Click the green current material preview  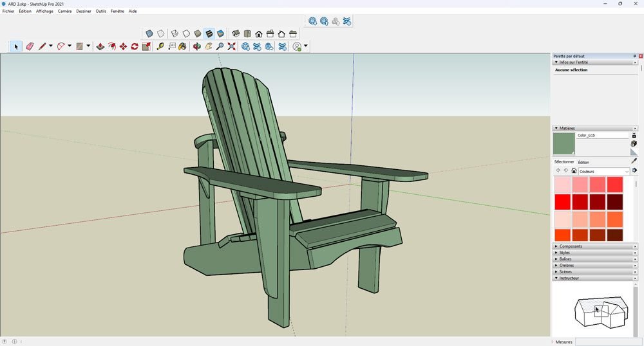pos(564,143)
